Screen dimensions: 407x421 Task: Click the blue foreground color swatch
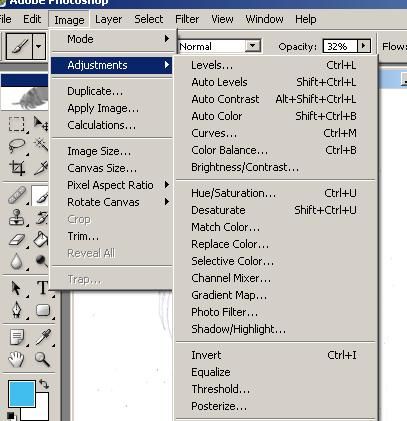click(x=21, y=394)
